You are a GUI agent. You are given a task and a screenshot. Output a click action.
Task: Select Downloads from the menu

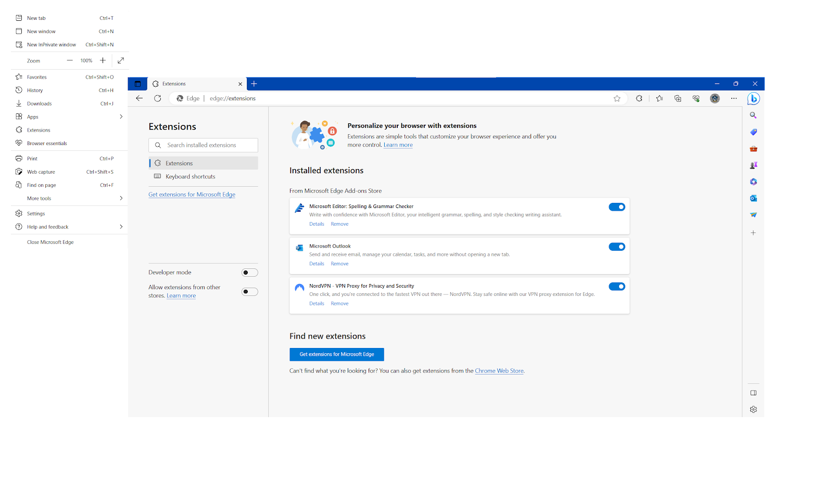[40, 104]
